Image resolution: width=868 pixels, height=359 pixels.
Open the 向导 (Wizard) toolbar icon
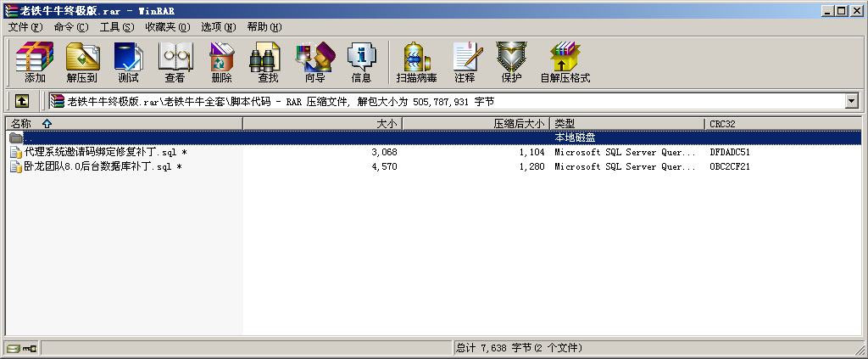(x=314, y=62)
